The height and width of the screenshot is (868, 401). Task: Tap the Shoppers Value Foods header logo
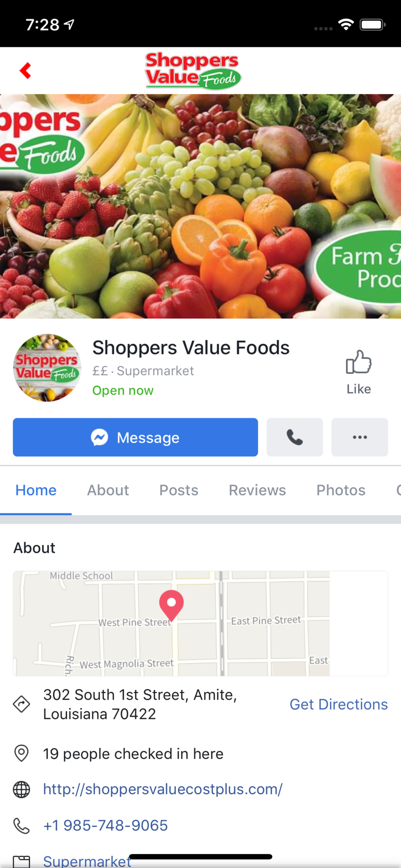[193, 70]
